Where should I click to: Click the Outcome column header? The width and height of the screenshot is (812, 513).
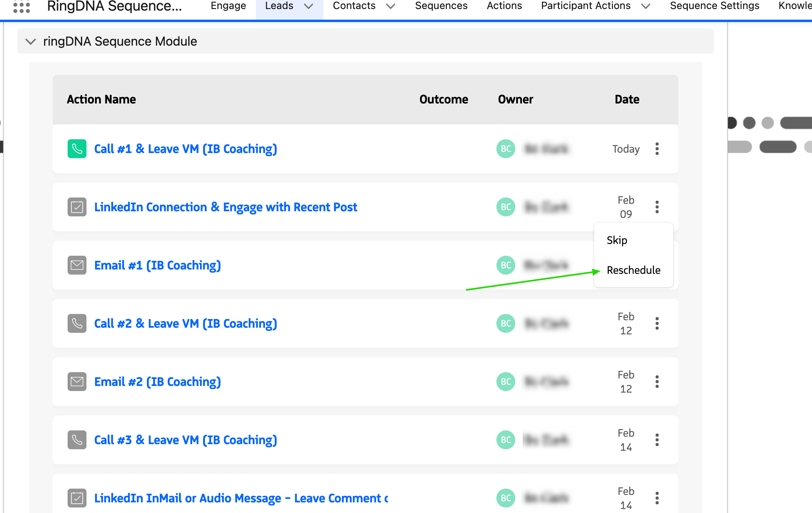[444, 99]
